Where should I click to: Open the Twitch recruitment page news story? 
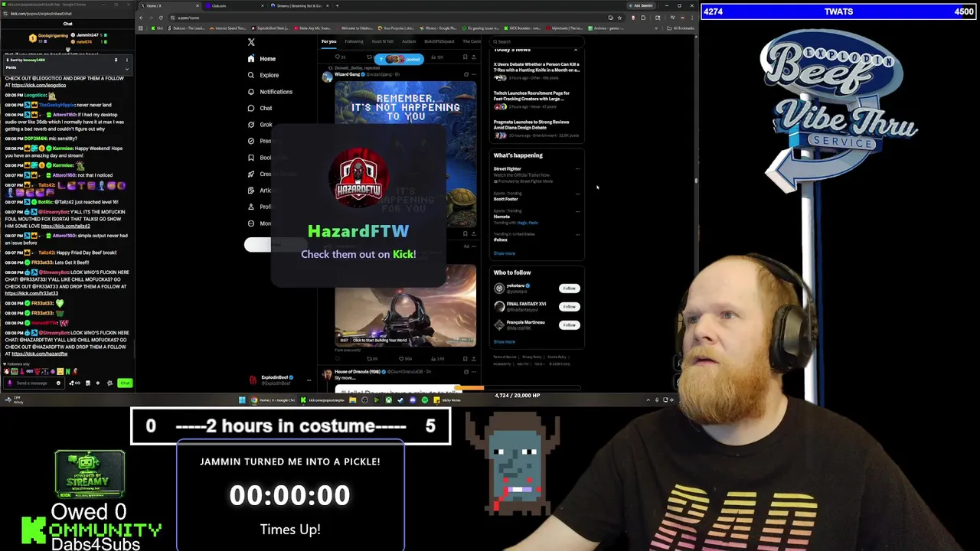point(537,99)
